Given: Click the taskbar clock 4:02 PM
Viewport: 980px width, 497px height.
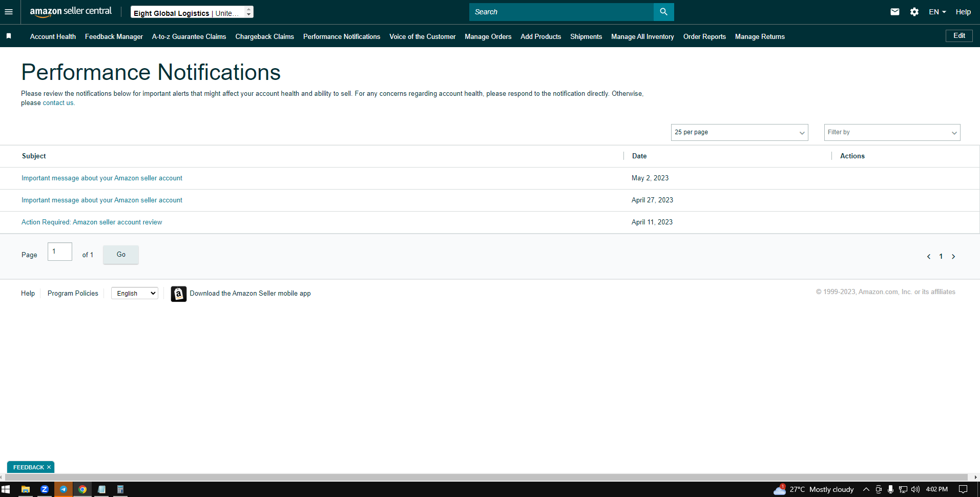Looking at the screenshot, I should [937, 489].
